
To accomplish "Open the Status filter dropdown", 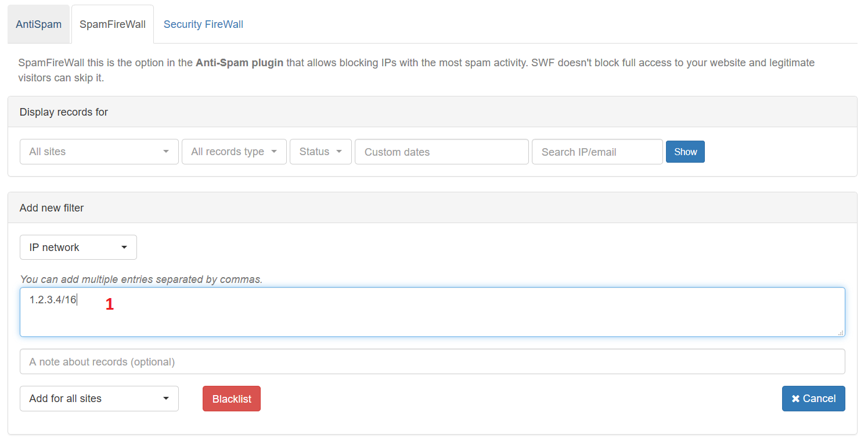I will [320, 152].
